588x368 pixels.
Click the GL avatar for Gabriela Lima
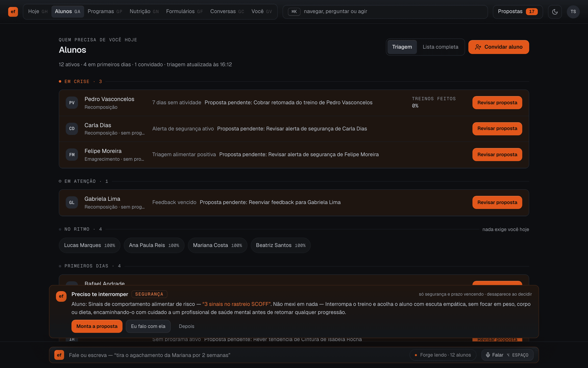tap(72, 202)
